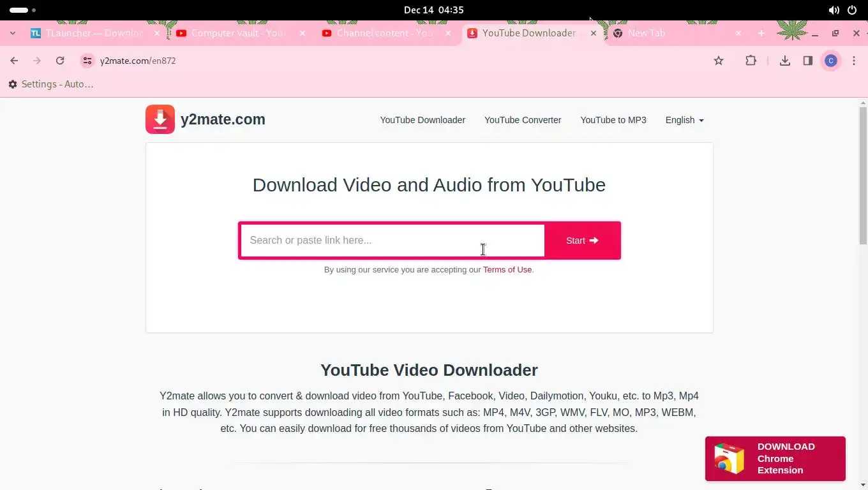Toggle the Chrome side panel icon
The image size is (868, 490).
[x=808, y=61]
